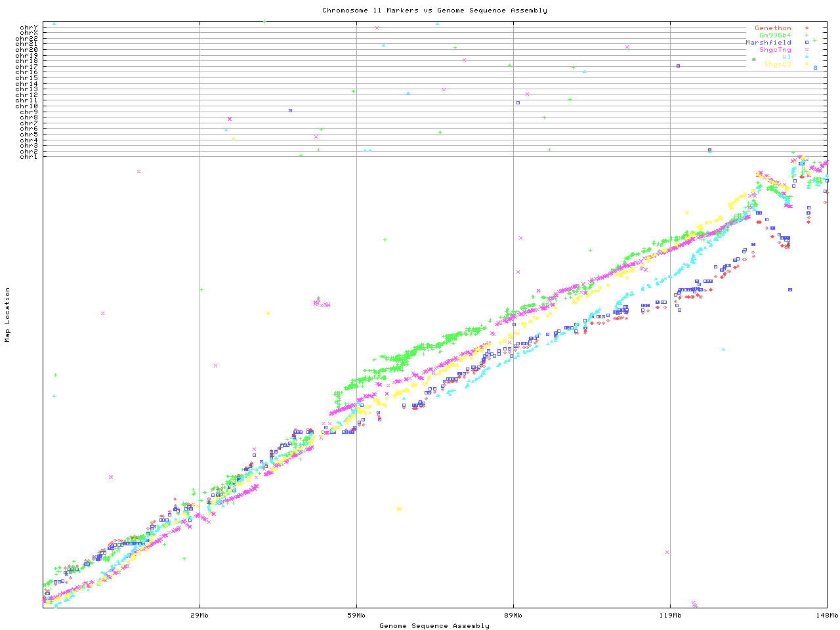
Task: Click the chr1 row label
Action: pyautogui.click(x=29, y=156)
